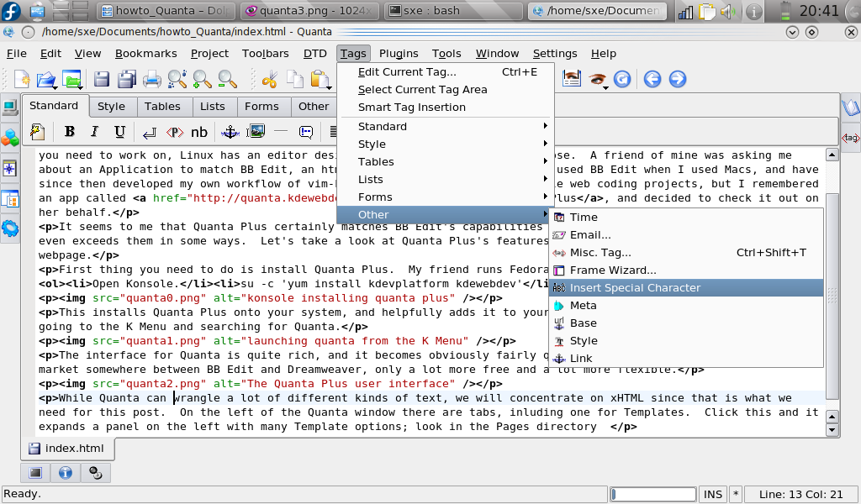This screenshot has width=861, height=504.
Task: Expand the Open project dropdown arrow
Action: [x=80, y=87]
